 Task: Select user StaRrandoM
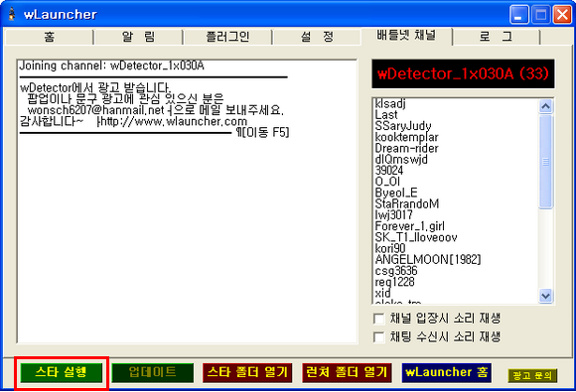click(x=407, y=203)
